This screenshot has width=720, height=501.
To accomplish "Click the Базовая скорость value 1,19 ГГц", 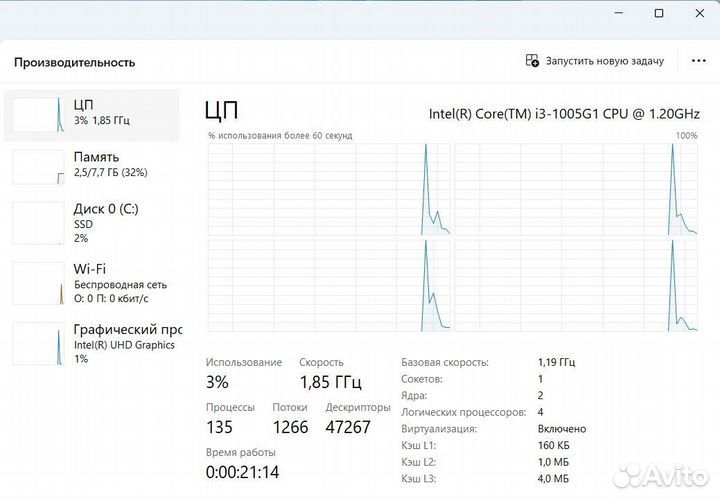I will pos(557,362).
